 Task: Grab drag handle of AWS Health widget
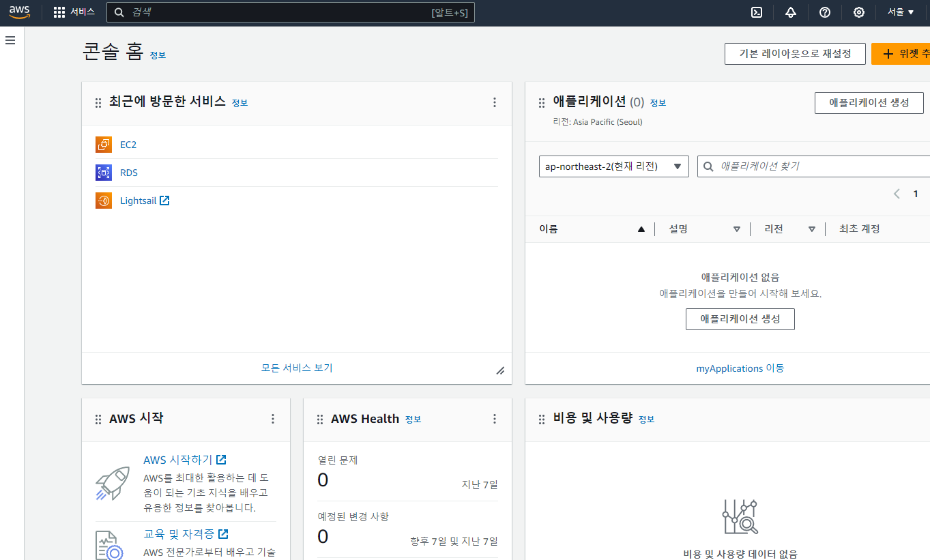coord(320,419)
